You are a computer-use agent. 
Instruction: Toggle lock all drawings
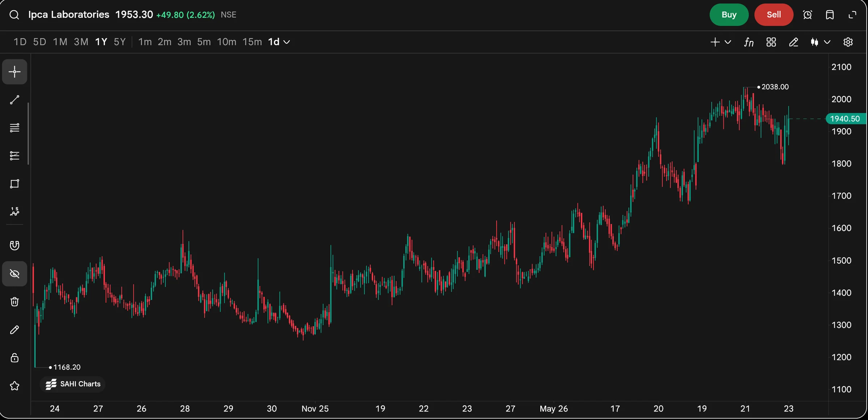coord(14,358)
